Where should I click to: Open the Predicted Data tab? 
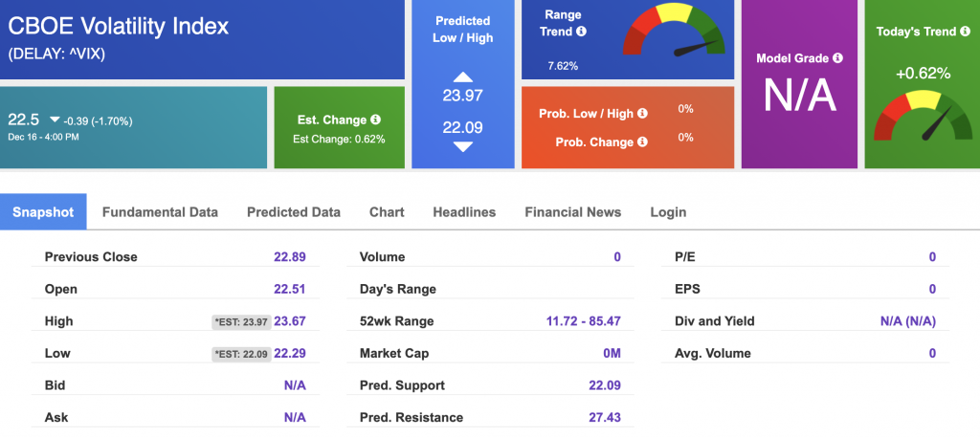pyautogui.click(x=294, y=211)
